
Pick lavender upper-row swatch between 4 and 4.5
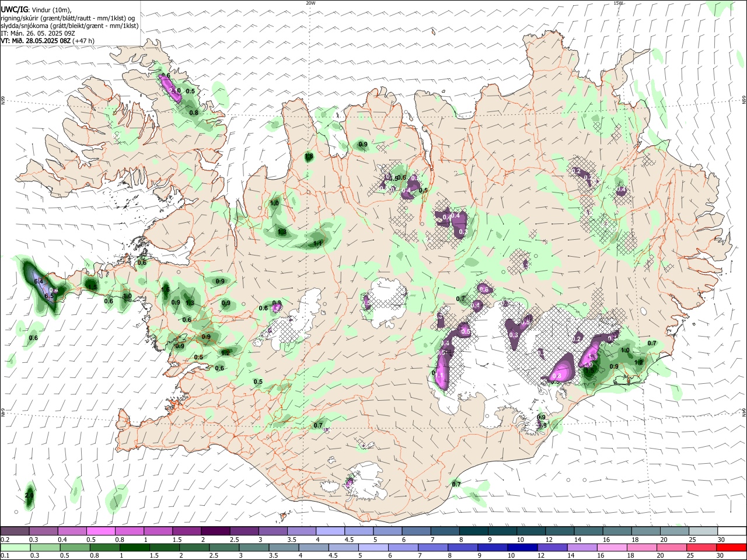click(x=330, y=531)
